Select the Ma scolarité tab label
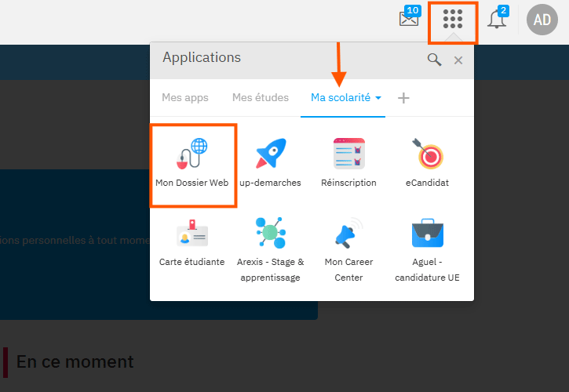This screenshot has height=392, width=569. point(340,98)
